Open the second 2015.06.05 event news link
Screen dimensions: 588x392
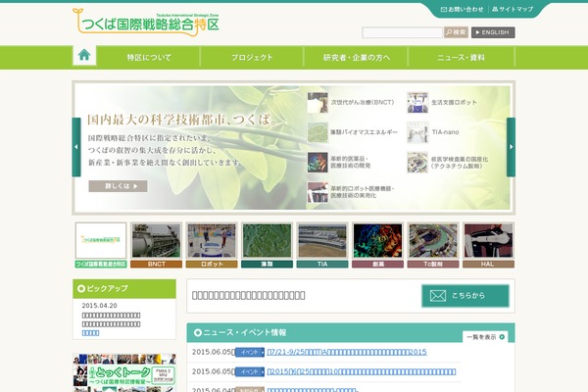(362, 371)
